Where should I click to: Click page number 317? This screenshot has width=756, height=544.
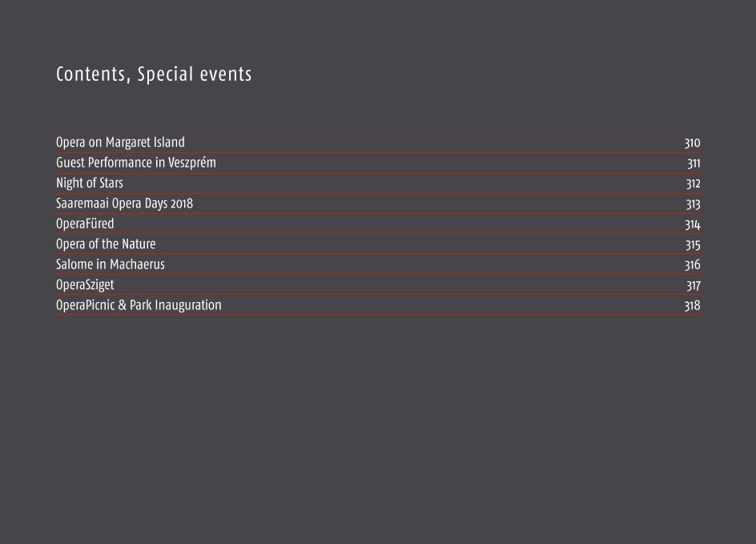pyautogui.click(x=694, y=285)
